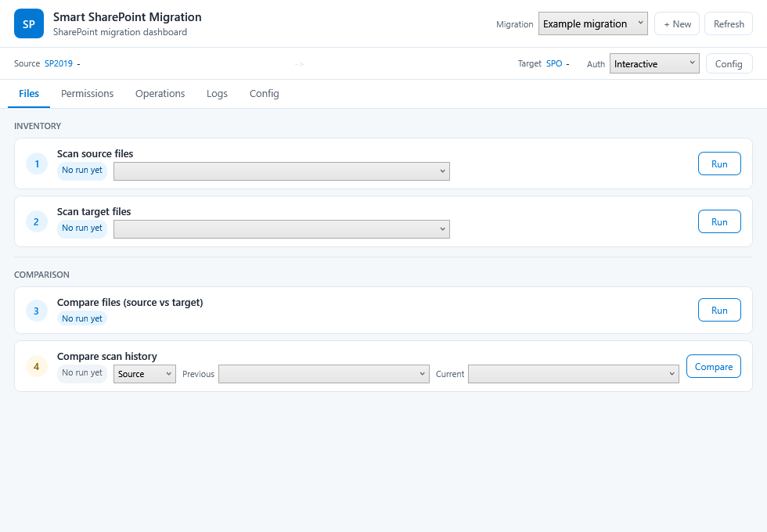Click step 3 number badge
This screenshot has width=767, height=532.
pyautogui.click(x=37, y=311)
